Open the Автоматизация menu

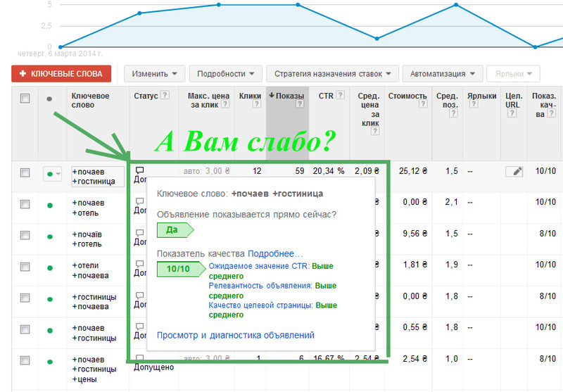(443, 73)
